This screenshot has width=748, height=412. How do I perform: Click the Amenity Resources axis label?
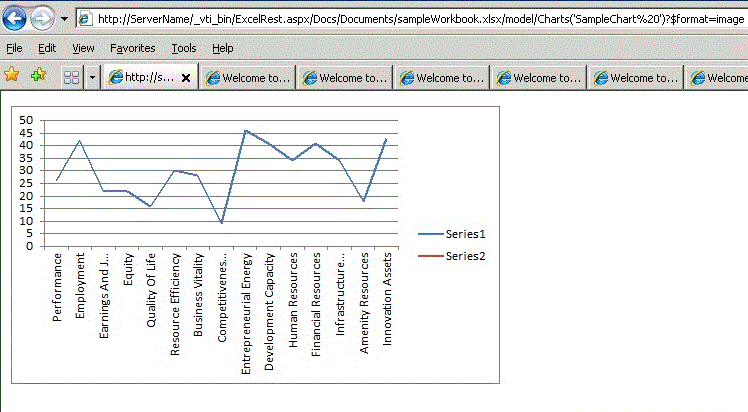364,303
